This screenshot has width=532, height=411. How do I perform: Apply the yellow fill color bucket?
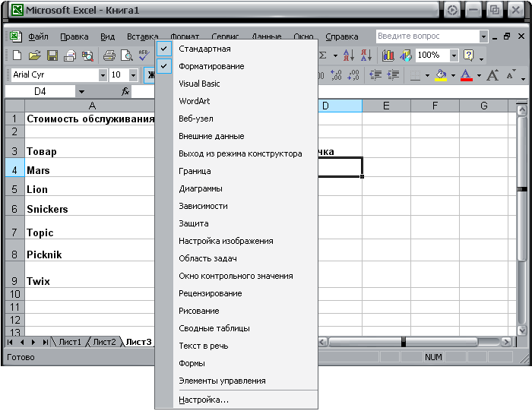pos(441,75)
